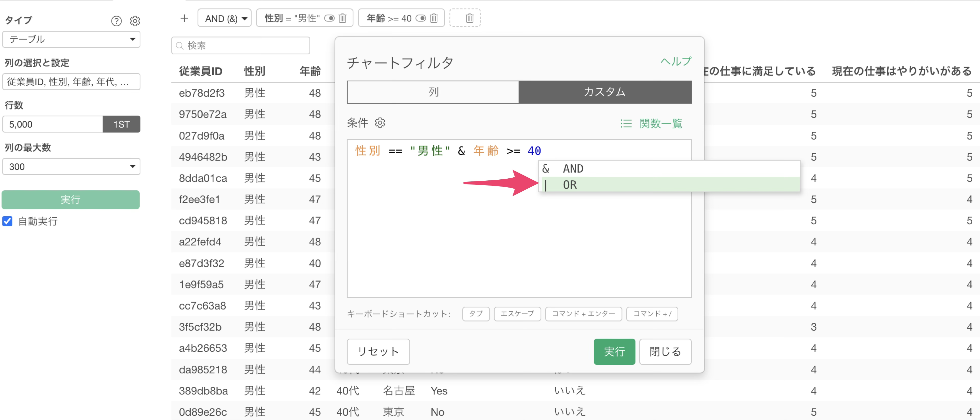
Task: Toggle the 年齢 >= 40 filter switch
Action: [x=420, y=18]
